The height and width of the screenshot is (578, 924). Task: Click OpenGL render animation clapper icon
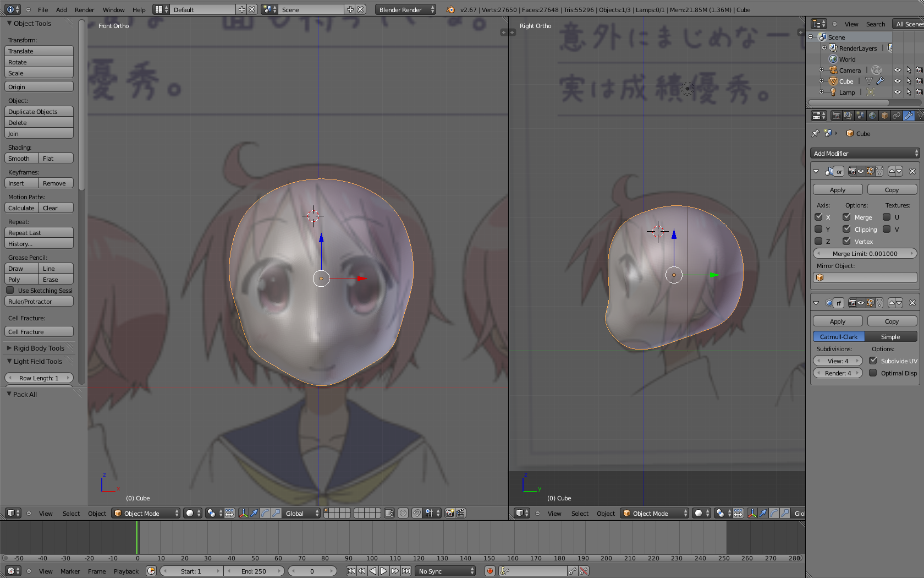(461, 513)
